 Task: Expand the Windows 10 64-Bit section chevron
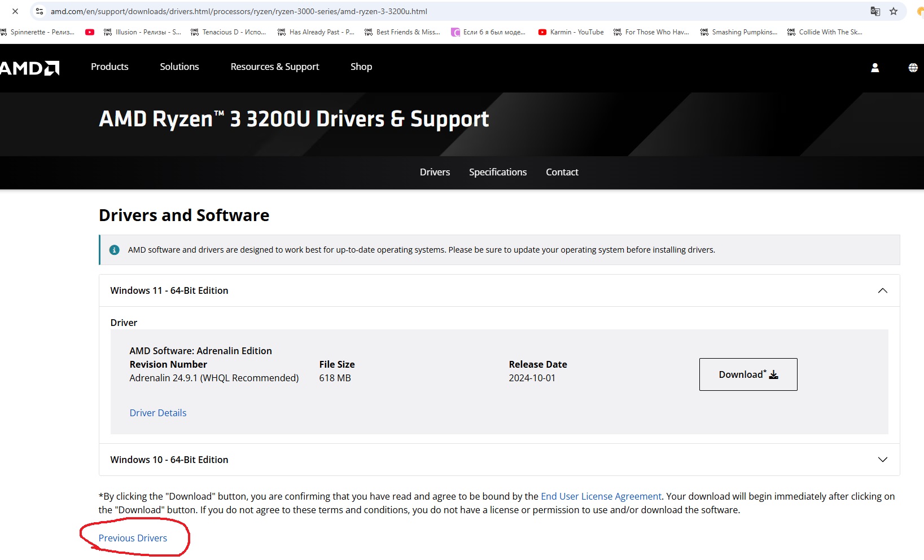coord(883,460)
